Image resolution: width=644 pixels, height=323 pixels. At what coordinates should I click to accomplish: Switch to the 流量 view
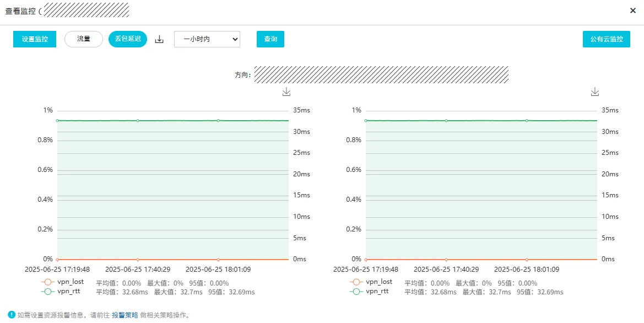point(84,39)
